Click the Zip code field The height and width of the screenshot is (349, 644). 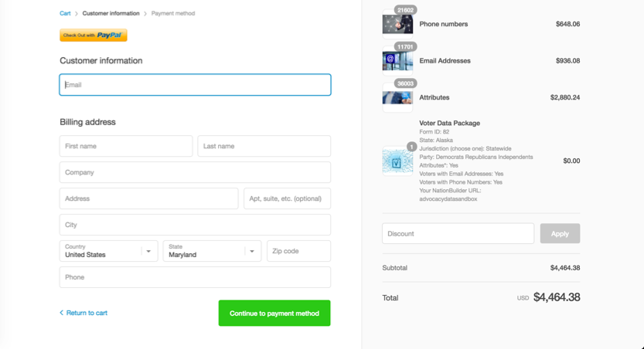click(x=298, y=251)
